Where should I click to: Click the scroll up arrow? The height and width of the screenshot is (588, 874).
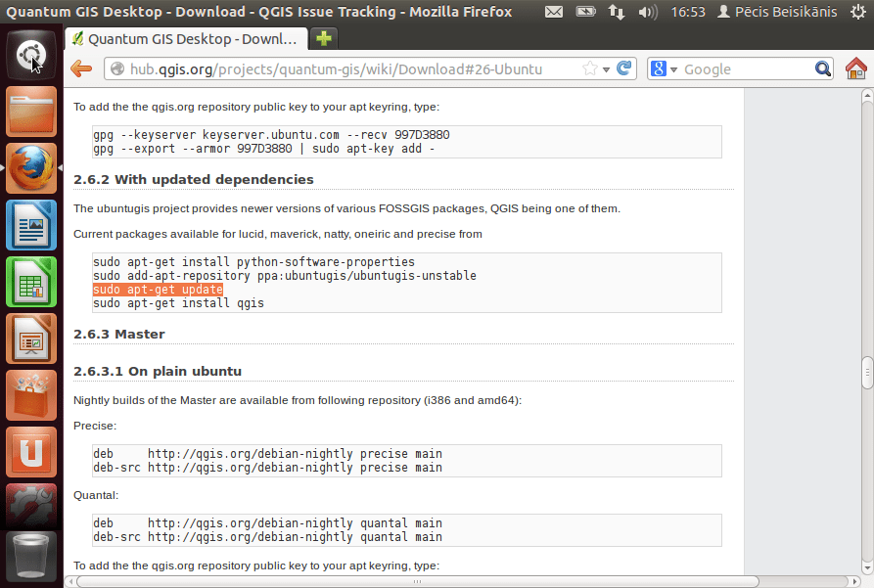[x=867, y=95]
